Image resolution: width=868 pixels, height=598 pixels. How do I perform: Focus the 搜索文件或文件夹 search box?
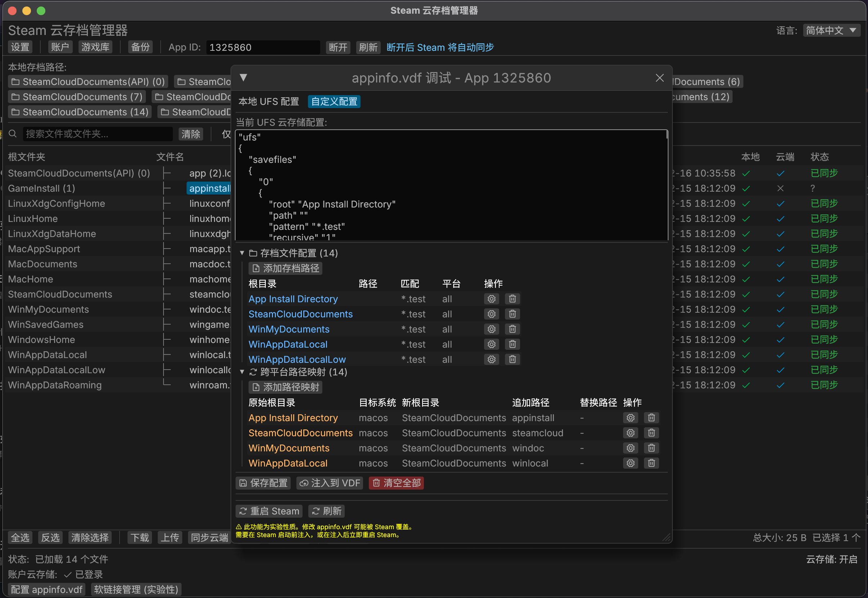point(98,134)
